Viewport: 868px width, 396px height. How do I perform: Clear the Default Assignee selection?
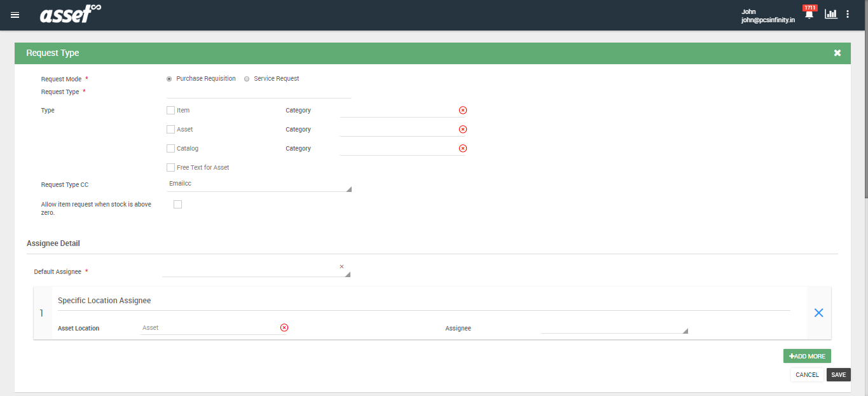click(x=341, y=266)
